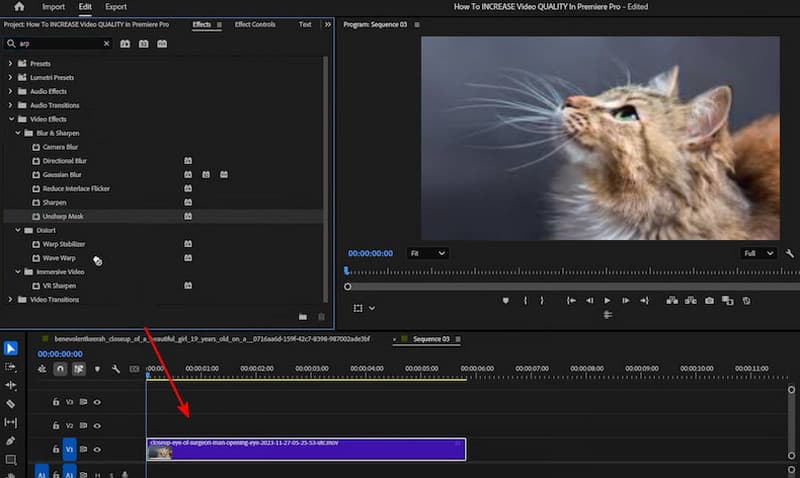
Task: Open Comparison View button
Action: [728, 300]
